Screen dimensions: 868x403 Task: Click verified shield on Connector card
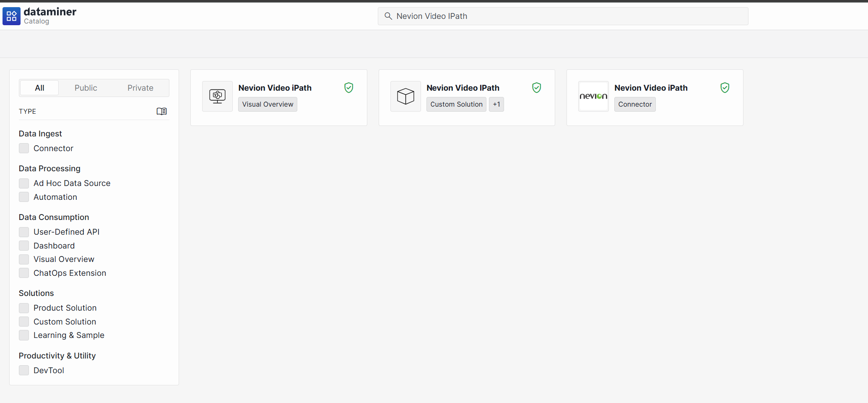725,88
